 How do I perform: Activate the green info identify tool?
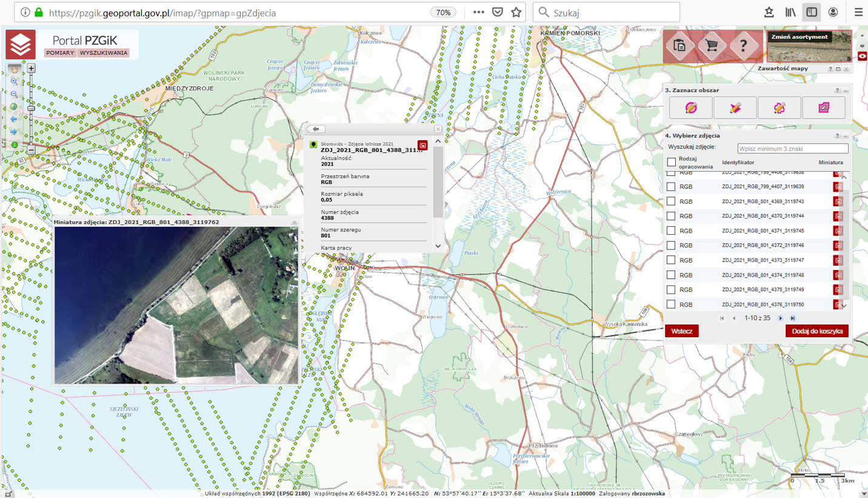14,145
